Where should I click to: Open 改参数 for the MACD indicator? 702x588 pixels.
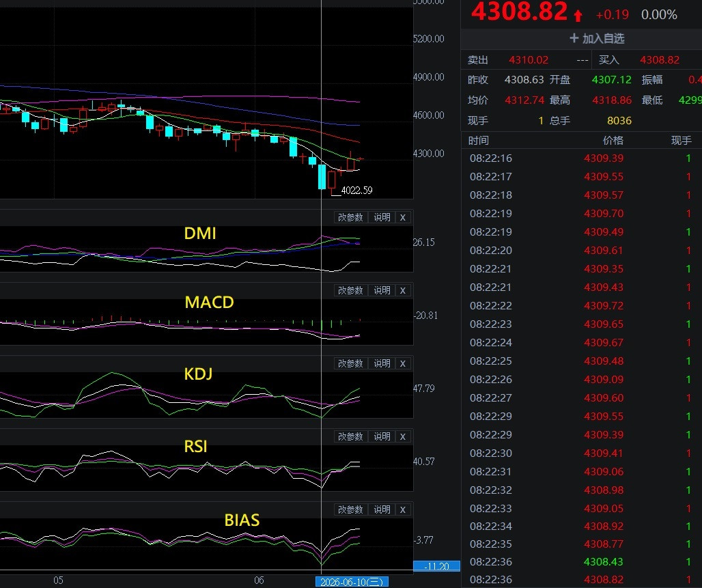pyautogui.click(x=350, y=291)
